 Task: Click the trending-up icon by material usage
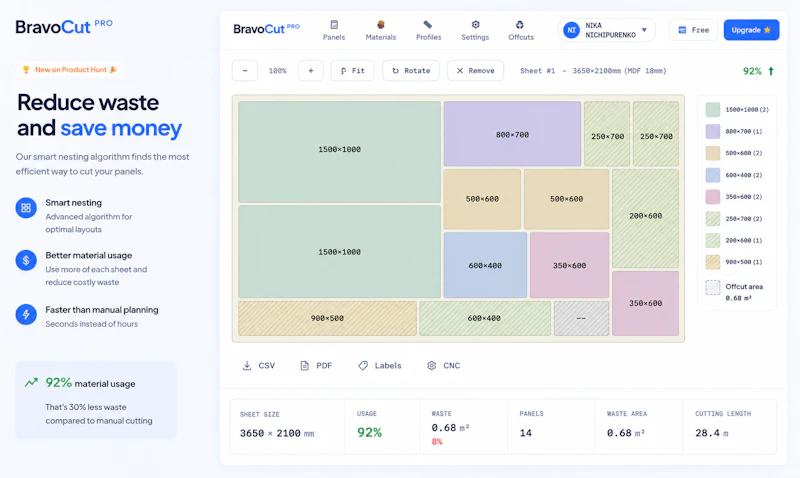point(31,383)
